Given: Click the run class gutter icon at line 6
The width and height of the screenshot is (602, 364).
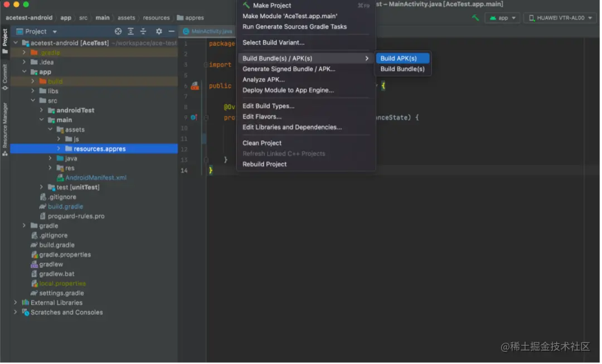Looking at the screenshot, I should click(x=196, y=86).
